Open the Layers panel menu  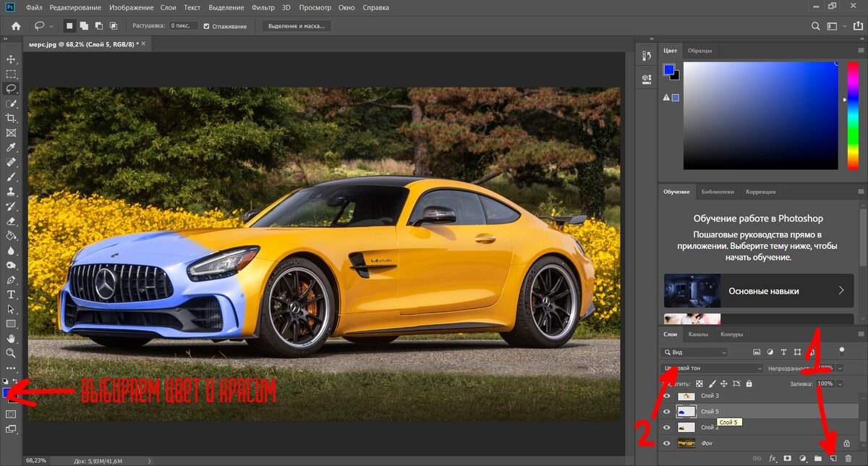pos(861,334)
